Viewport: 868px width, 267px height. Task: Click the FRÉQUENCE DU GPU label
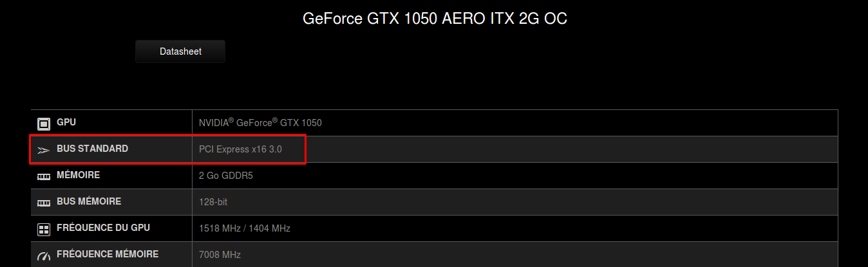[x=104, y=228]
